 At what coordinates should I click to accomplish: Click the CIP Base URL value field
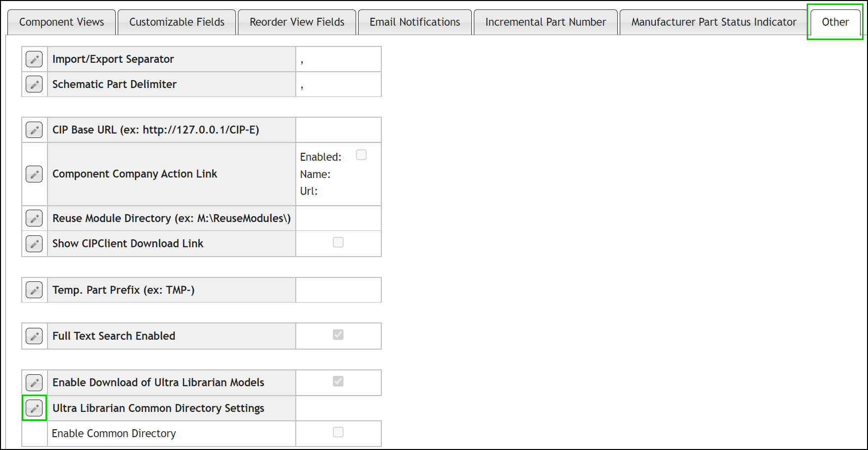[338, 130]
